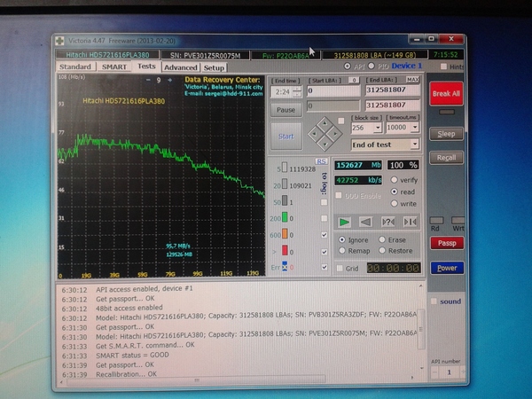The image size is (532, 399).
Task: Click the random seek '?' scan icon
Action: click(x=387, y=221)
